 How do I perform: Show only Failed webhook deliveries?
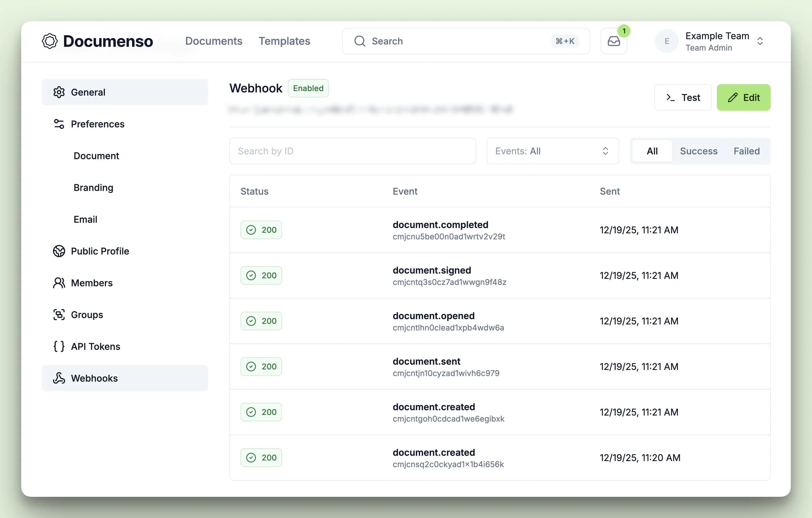point(746,151)
